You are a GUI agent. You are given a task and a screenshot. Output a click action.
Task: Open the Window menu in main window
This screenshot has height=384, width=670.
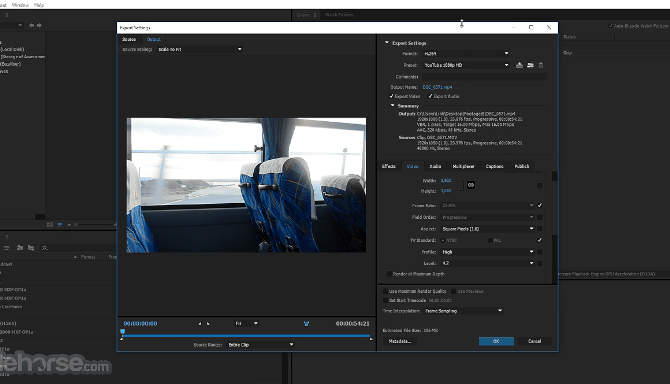pos(20,5)
